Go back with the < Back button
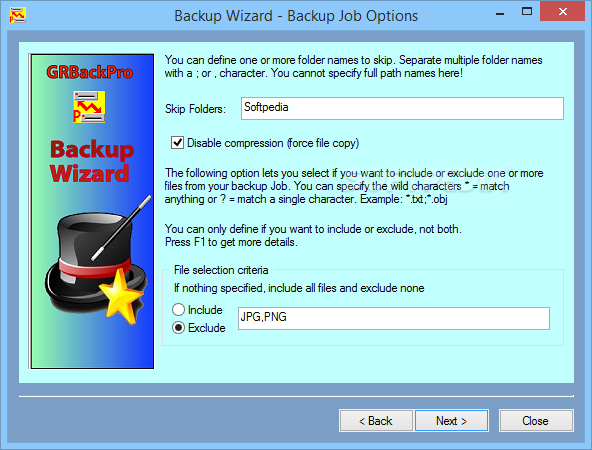Screen dimensions: 592x450 (376, 421)
